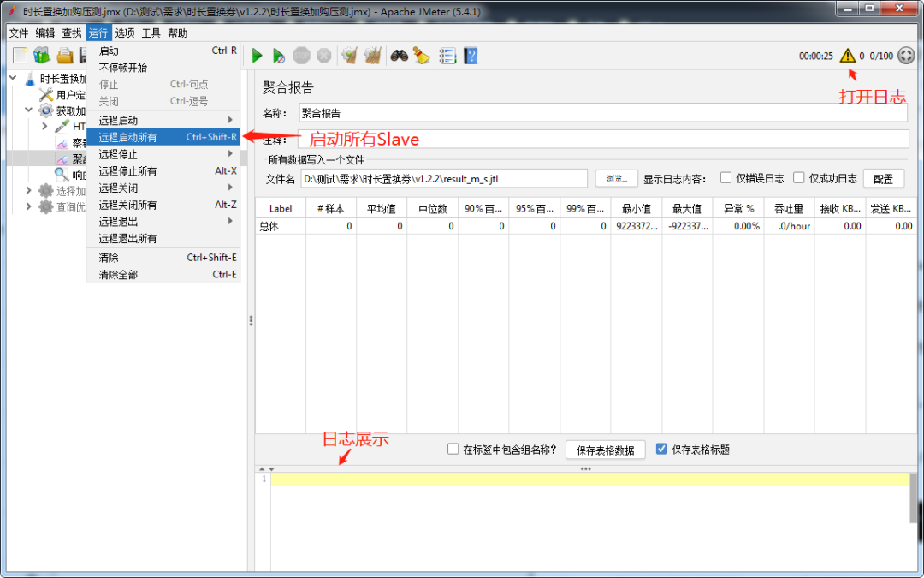Click the 文件名 file path field
924x578 pixels.
(x=444, y=178)
